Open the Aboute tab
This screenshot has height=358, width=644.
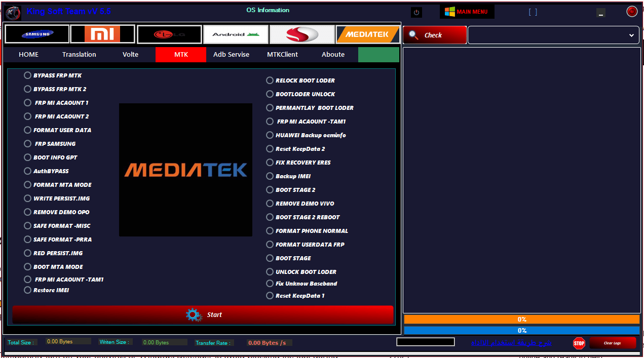coord(333,55)
